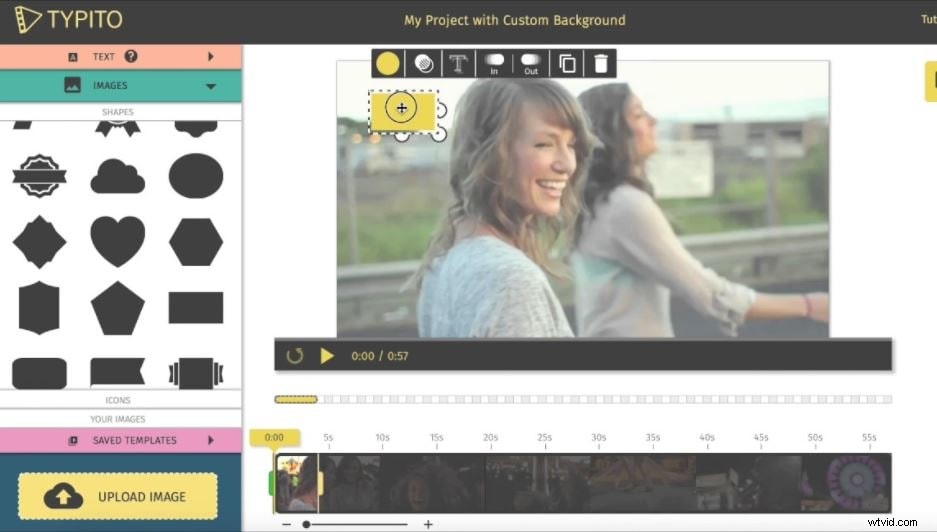The height and width of the screenshot is (532, 937).
Task: Click the project title text
Action: click(x=515, y=20)
